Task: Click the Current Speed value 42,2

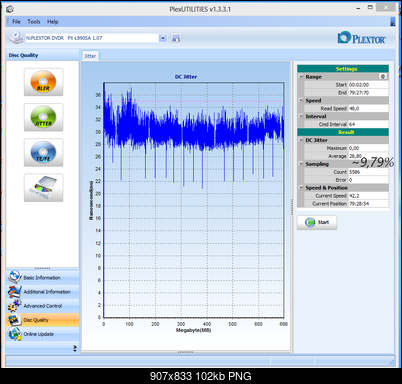Action: (x=368, y=196)
